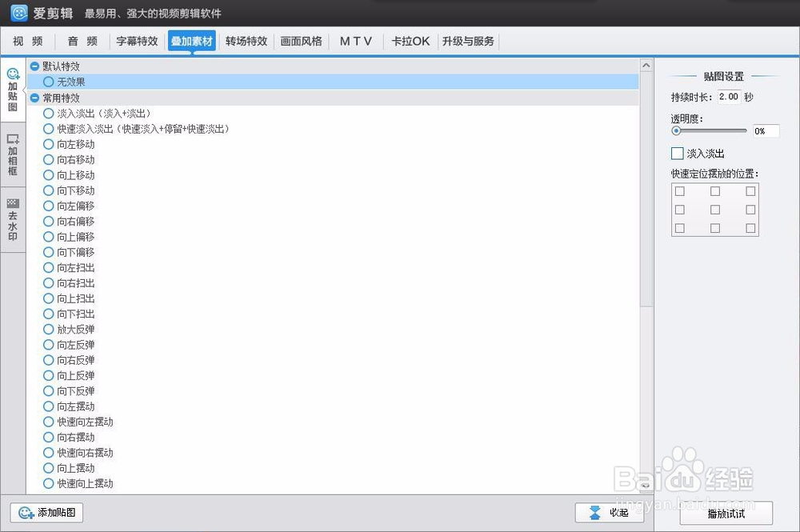Open the 转场特效 tab
Screen dimensions: 800x532
coord(246,42)
